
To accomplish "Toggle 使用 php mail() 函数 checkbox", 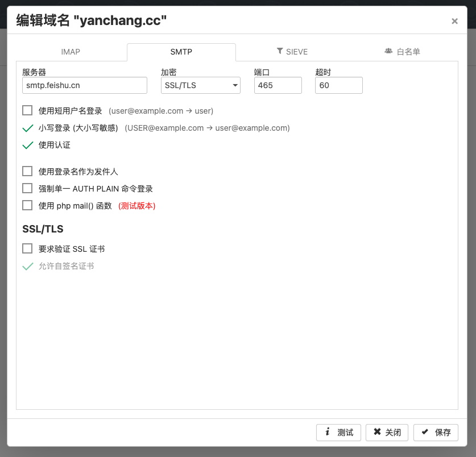I will [27, 205].
